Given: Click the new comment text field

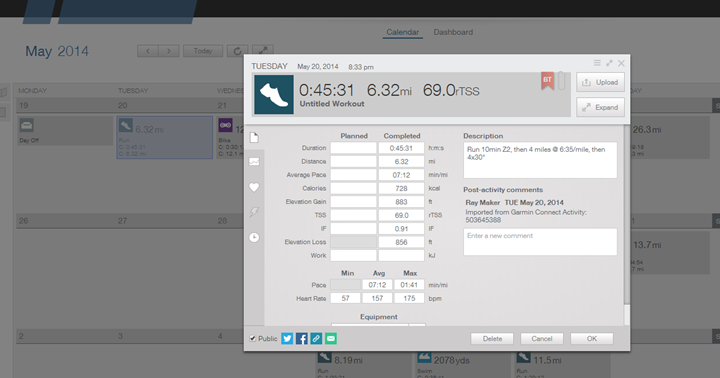Looking at the screenshot, I should (x=540, y=242).
